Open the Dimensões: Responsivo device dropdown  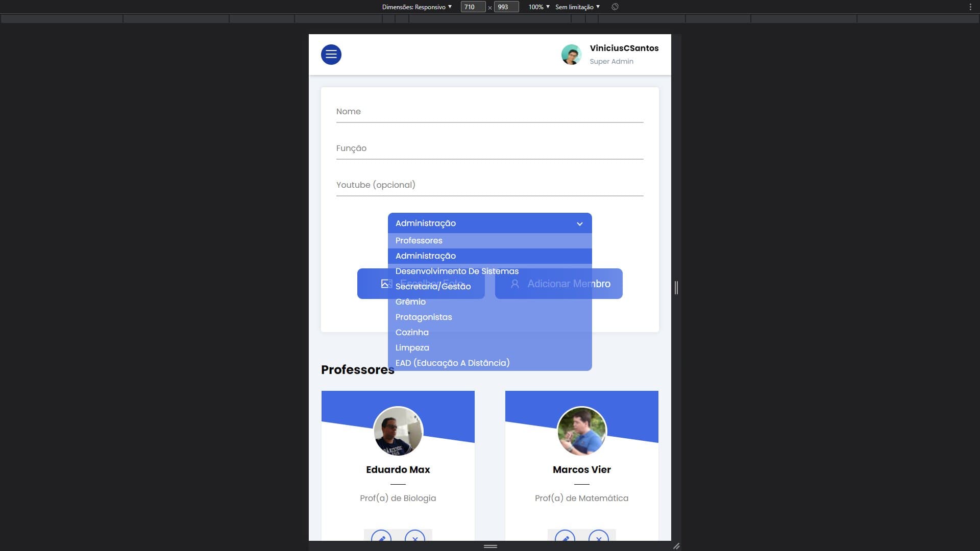pos(415,7)
